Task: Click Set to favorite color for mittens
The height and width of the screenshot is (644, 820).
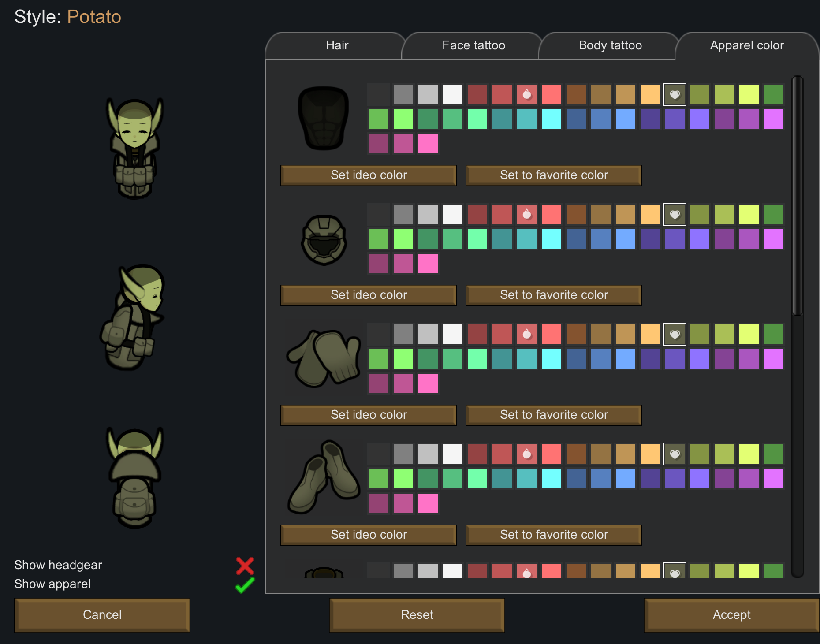Action: [x=554, y=415]
